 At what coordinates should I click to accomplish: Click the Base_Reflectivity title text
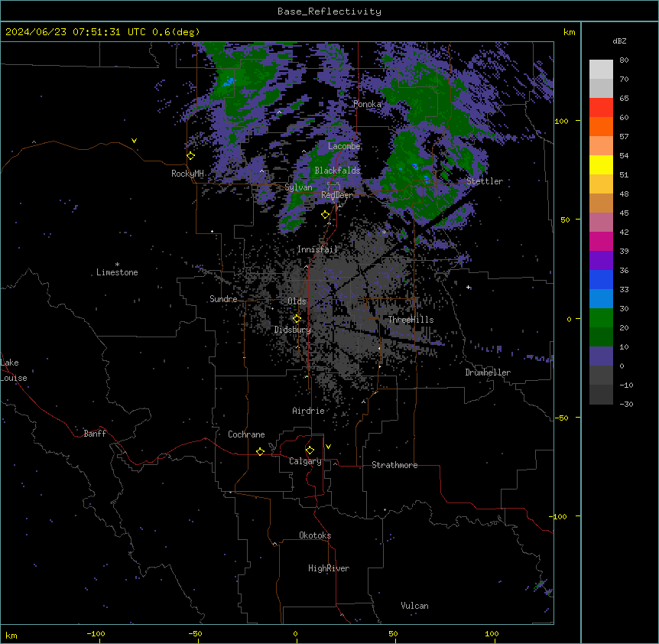[x=329, y=11]
